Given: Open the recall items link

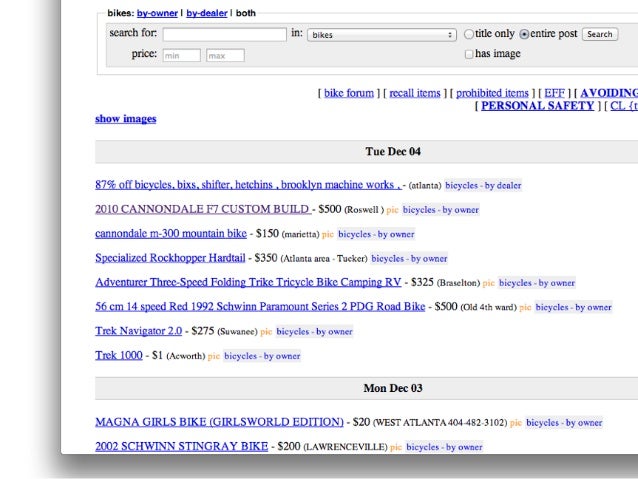Looking at the screenshot, I should tap(415, 93).
